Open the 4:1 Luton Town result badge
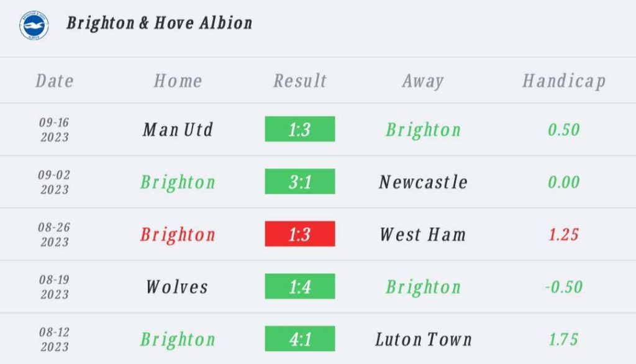The width and height of the screenshot is (636, 364). pyautogui.click(x=300, y=339)
